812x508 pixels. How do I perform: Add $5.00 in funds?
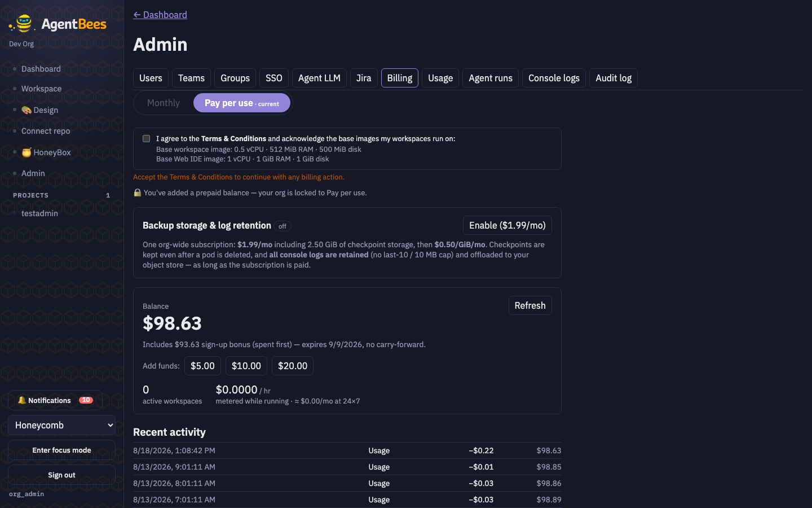[202, 366]
